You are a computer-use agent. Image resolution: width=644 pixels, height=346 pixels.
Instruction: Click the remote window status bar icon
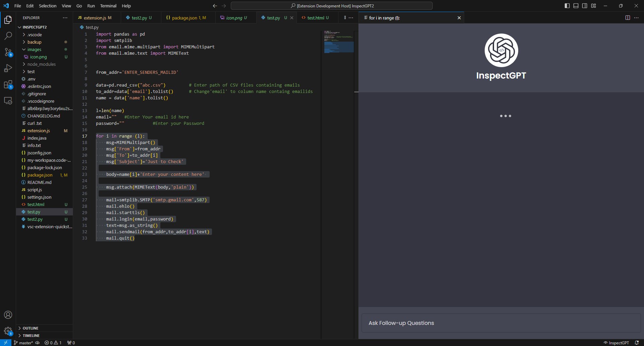[6, 343]
